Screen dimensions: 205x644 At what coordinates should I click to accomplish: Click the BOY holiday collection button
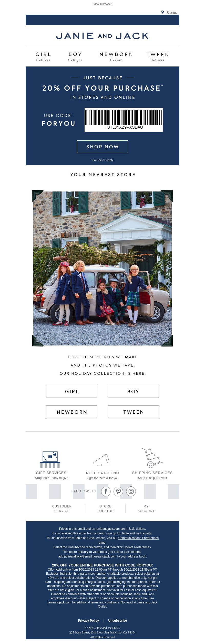(133, 391)
